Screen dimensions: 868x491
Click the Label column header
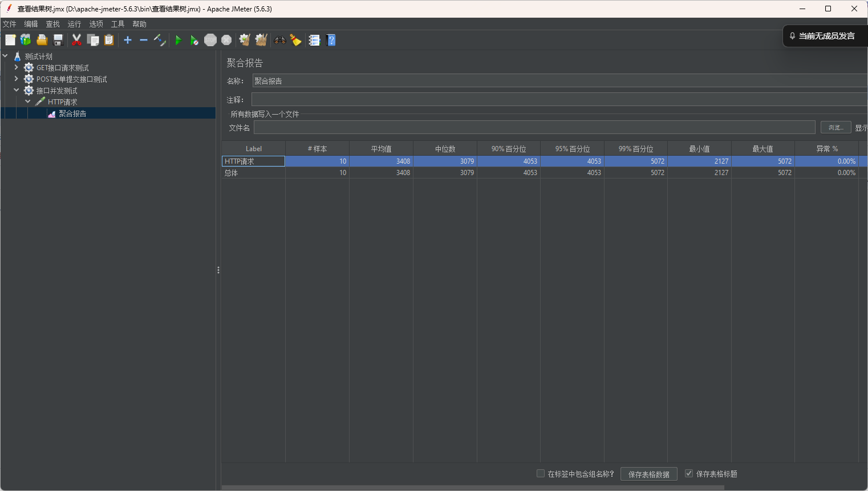point(253,149)
